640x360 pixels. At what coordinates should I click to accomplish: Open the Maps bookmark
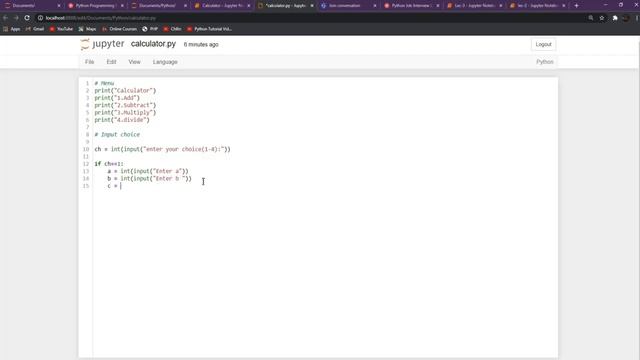pyautogui.click(x=87, y=29)
